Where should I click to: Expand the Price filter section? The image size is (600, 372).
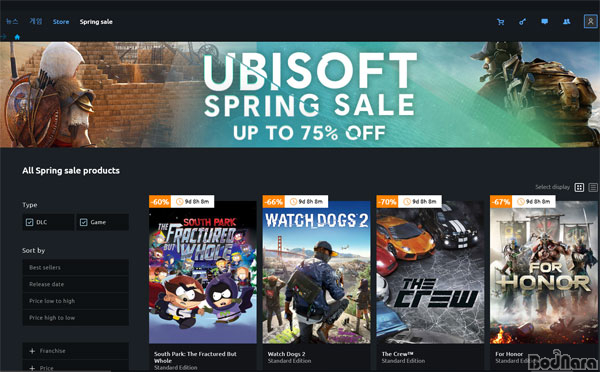click(x=75, y=367)
